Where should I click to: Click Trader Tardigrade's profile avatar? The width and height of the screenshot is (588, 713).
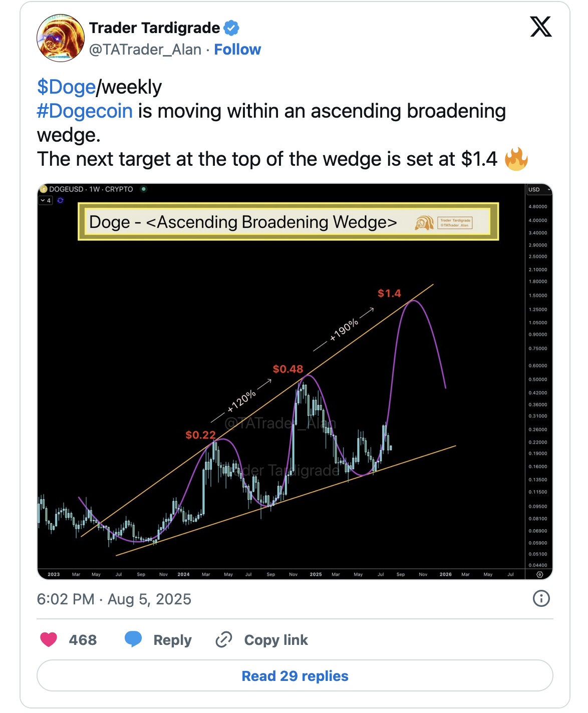pyautogui.click(x=61, y=38)
